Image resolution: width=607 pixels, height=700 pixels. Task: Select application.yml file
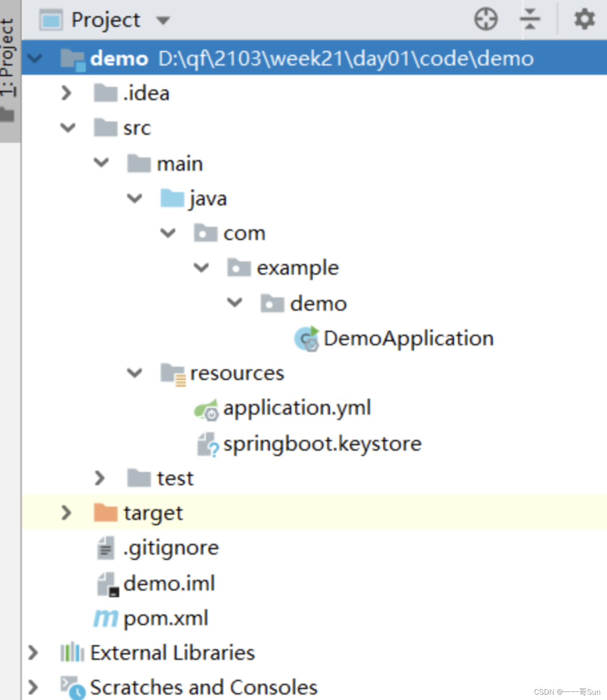tap(297, 409)
